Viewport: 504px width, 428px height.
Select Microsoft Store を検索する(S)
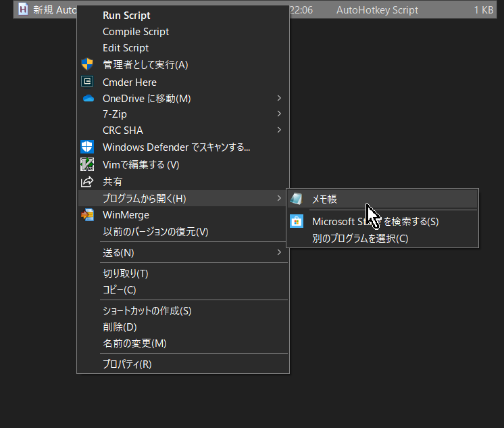coord(382,221)
